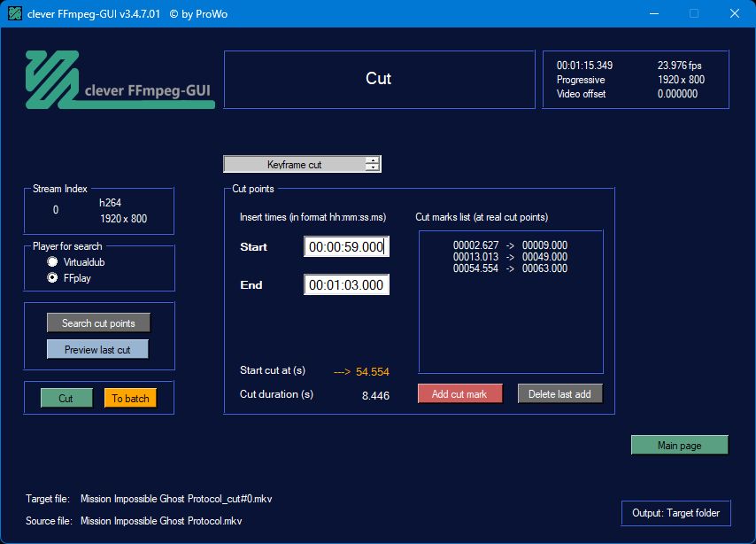Minimize the clever FFmpeg-GUI window
Viewport: 756px width, 544px height.
point(654,13)
